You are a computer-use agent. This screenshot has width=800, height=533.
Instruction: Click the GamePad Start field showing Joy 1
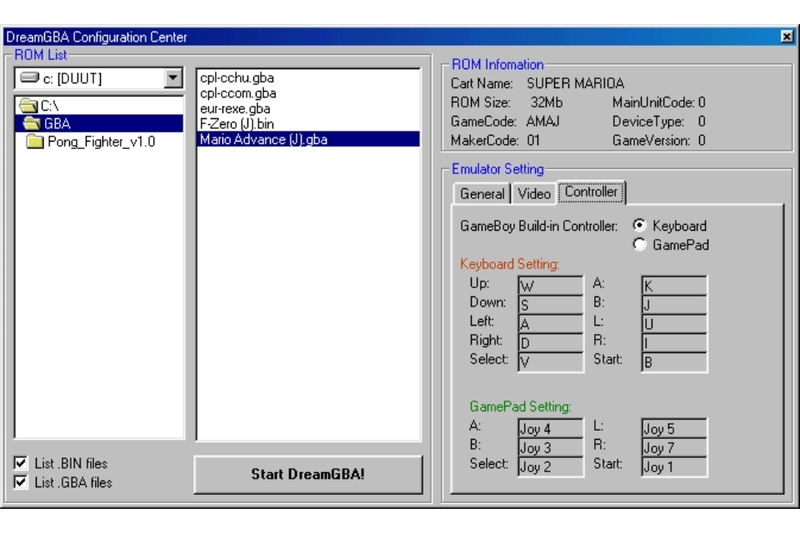[674, 466]
